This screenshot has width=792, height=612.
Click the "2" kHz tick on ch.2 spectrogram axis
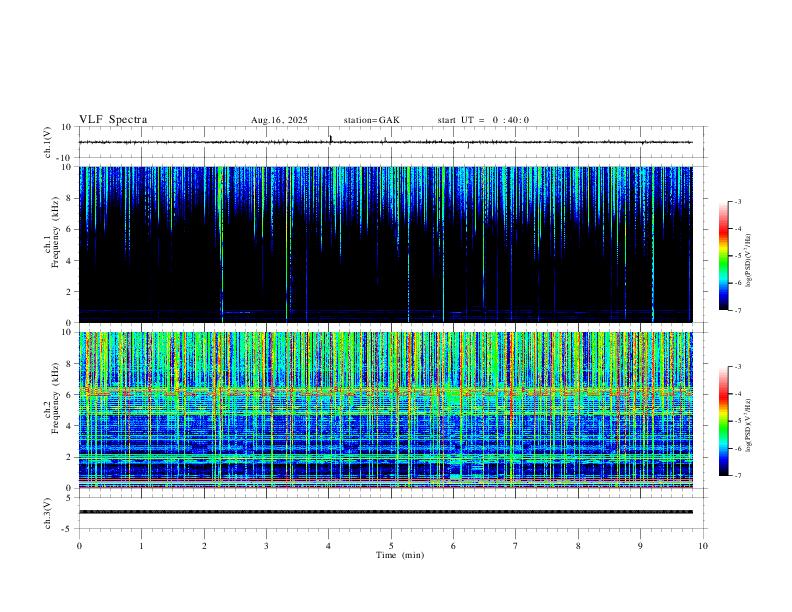(x=69, y=457)
